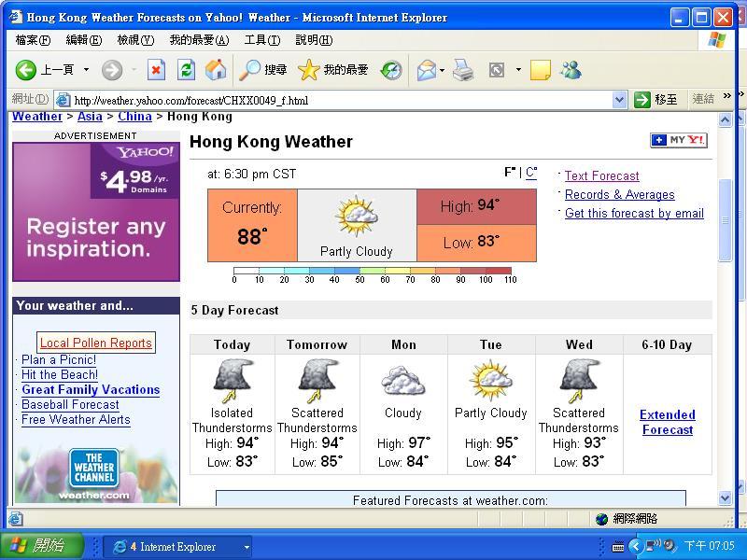
Task: Click Tomorrow's Scattered Thunderstorms icon
Action: [317, 381]
